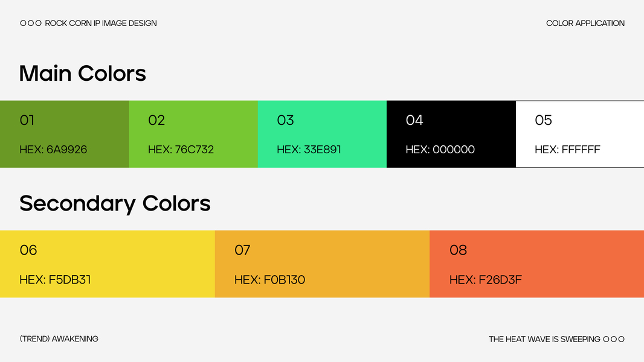This screenshot has width=644, height=362.
Task: Click the "Secondary Colors" heading
Action: [x=115, y=203]
